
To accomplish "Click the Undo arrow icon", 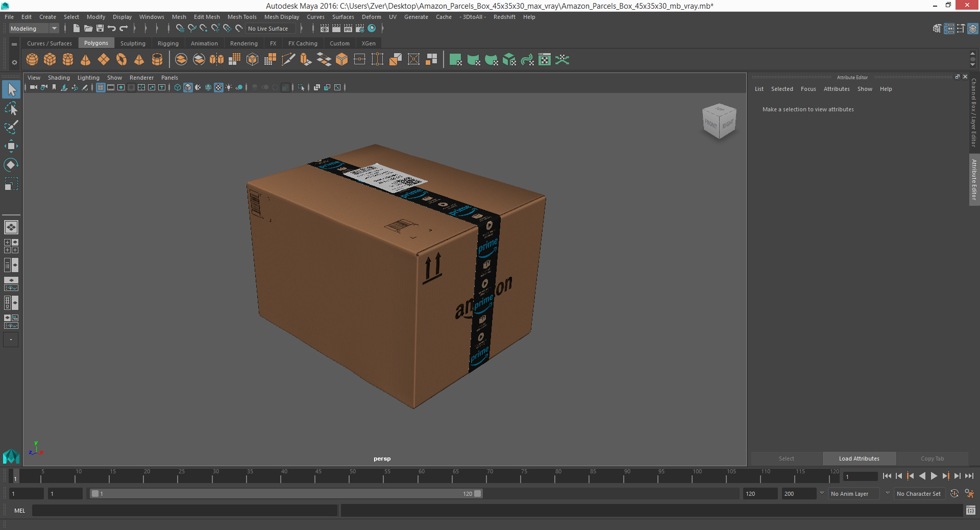I will tap(112, 29).
